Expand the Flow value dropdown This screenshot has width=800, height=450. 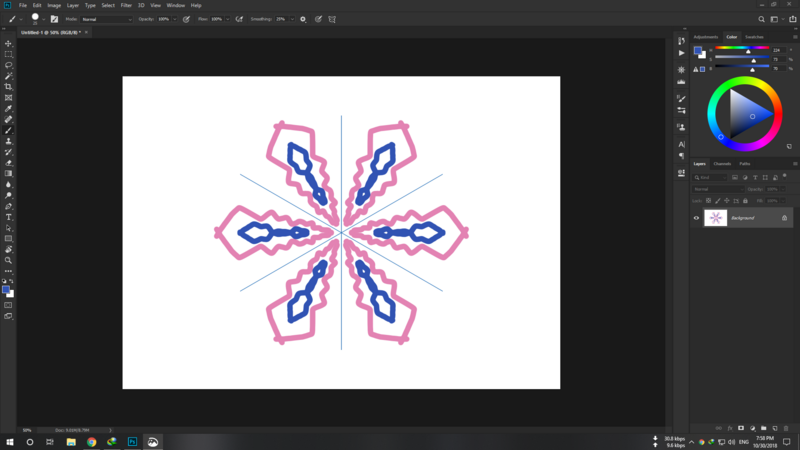228,19
